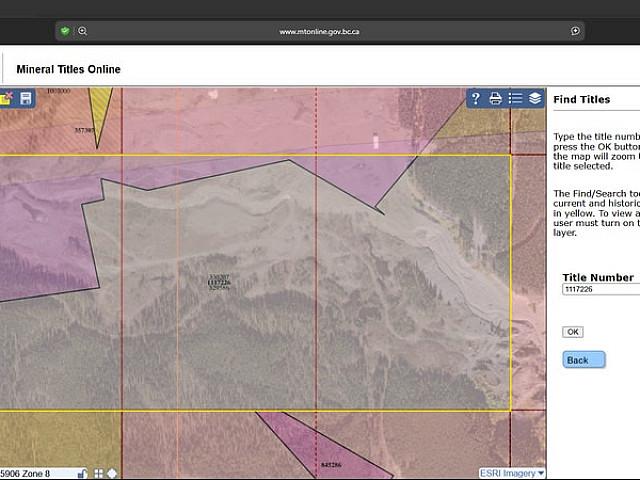Image resolution: width=640 pixels, height=480 pixels.
Task: Click the zoom magnifier in address bar
Action: (82, 31)
